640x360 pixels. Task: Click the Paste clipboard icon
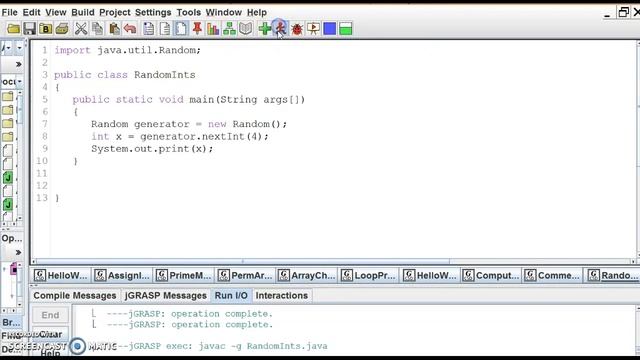click(114, 29)
